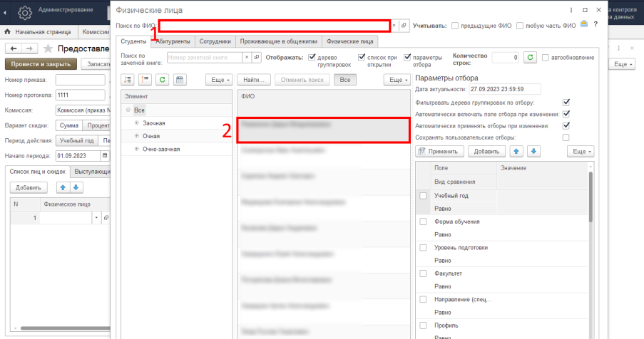
Task: Check the Учебный год filter row
Action: tap(423, 196)
